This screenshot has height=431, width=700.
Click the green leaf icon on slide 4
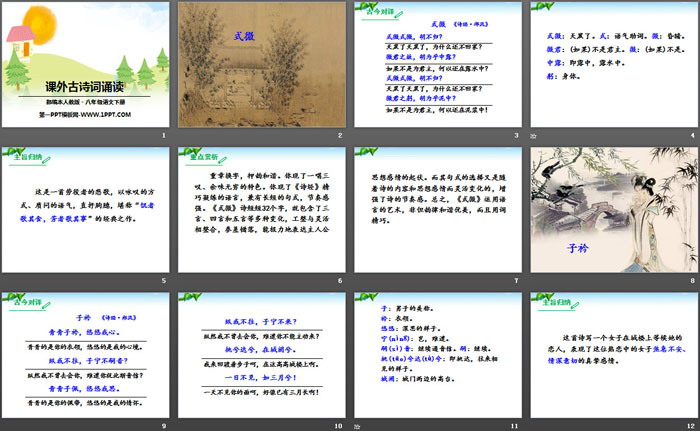click(542, 8)
